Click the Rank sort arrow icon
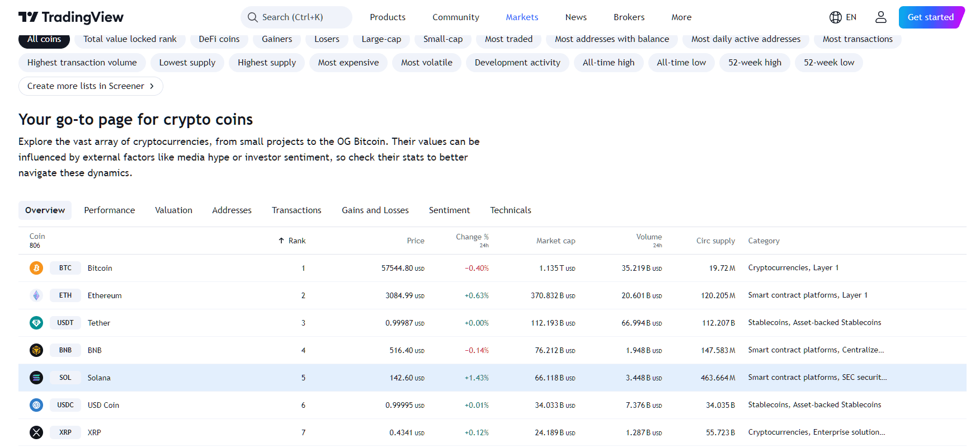 click(x=281, y=241)
